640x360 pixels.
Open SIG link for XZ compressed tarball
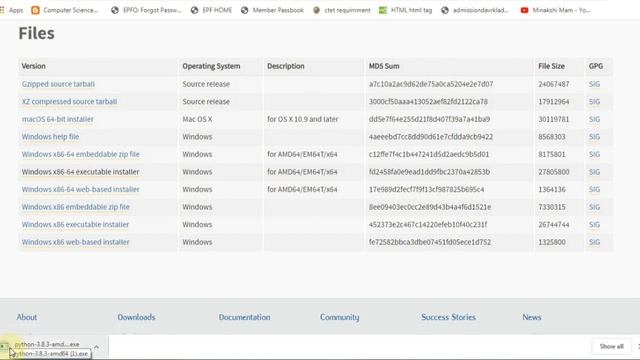point(594,102)
